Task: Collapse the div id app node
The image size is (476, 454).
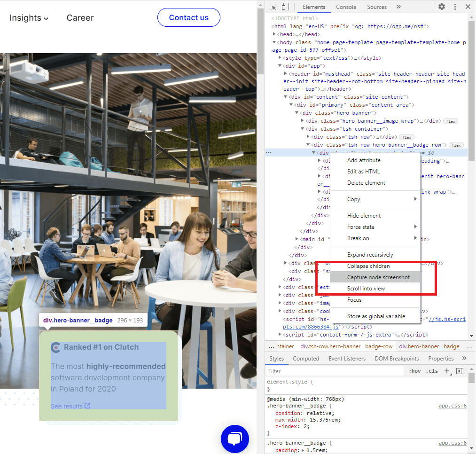Action: click(x=280, y=66)
